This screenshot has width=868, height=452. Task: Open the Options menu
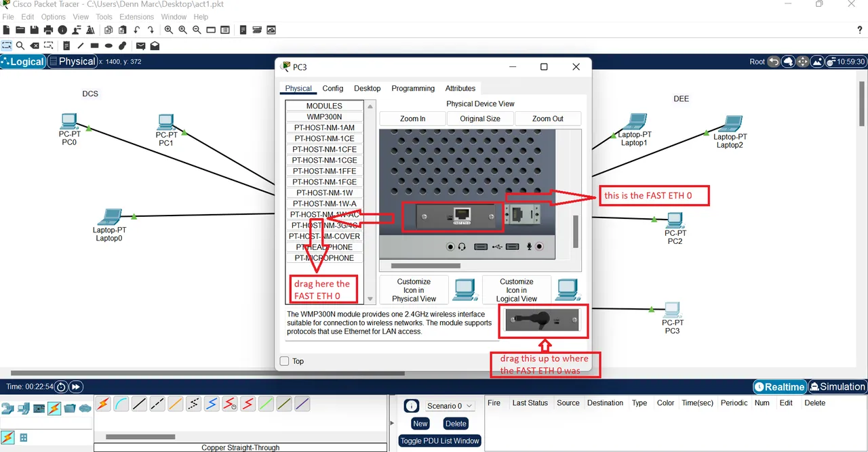(x=54, y=16)
